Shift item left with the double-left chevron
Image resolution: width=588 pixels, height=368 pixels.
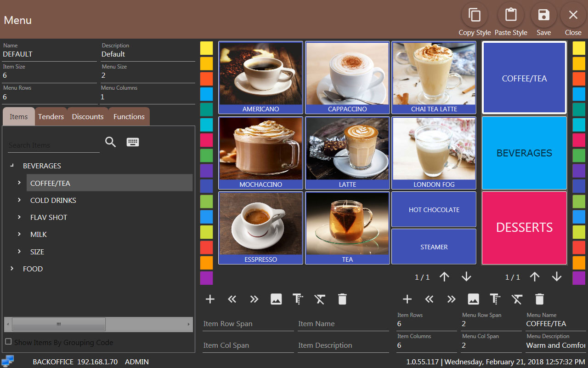(232, 299)
